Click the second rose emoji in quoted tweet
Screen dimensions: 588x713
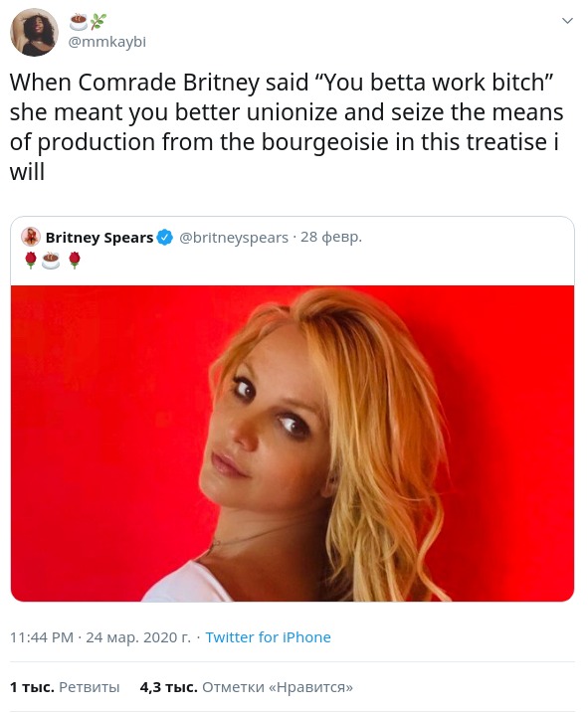coord(75,261)
